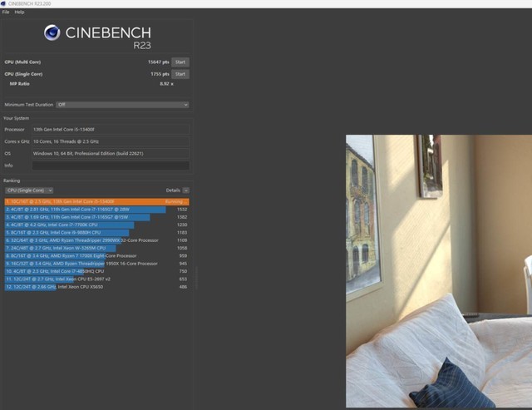Click the Processor field showing i5-13400F
Image resolution: width=532 pixels, height=410 pixels.
tap(111, 129)
